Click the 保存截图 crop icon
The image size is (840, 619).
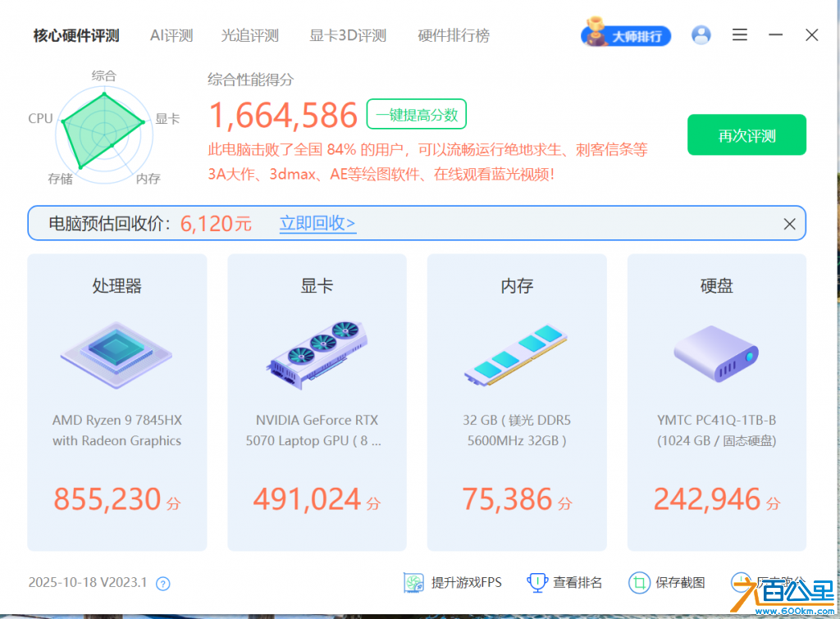click(639, 583)
